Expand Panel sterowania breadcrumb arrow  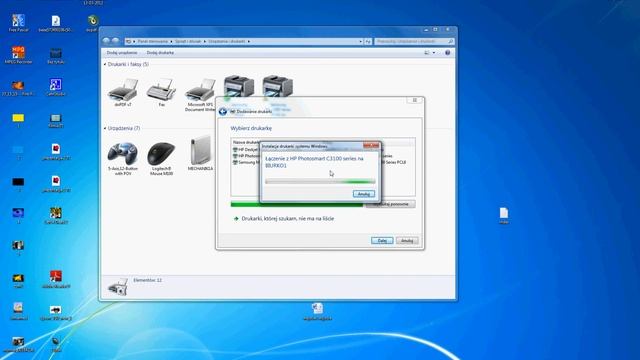point(171,41)
